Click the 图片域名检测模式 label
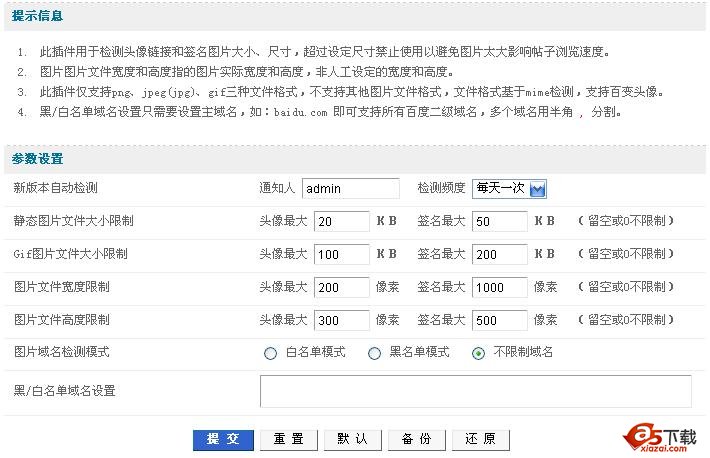 pyautogui.click(x=62, y=352)
